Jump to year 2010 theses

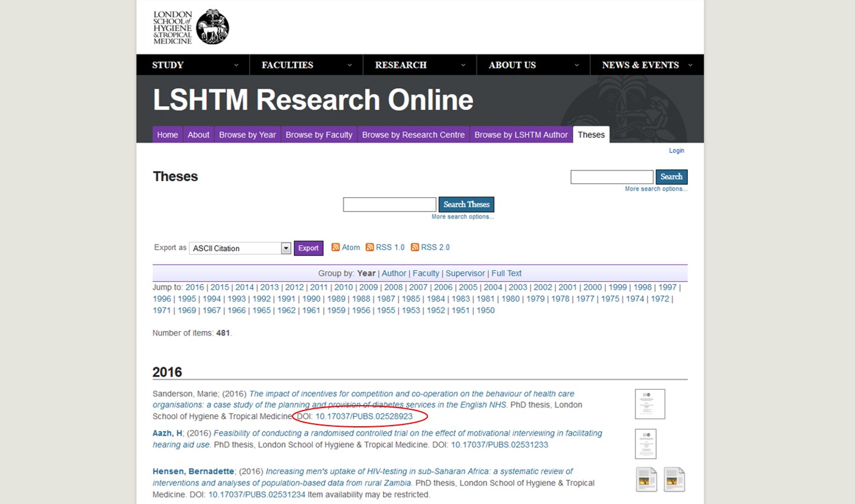pos(343,288)
